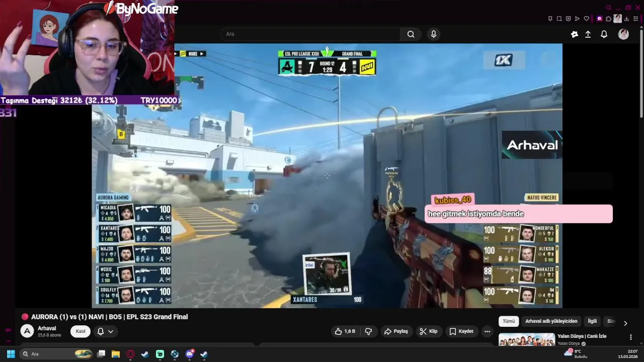The width and height of the screenshot is (644, 362).
Task: Open the browser easy setup menu
Action: click(x=635, y=19)
